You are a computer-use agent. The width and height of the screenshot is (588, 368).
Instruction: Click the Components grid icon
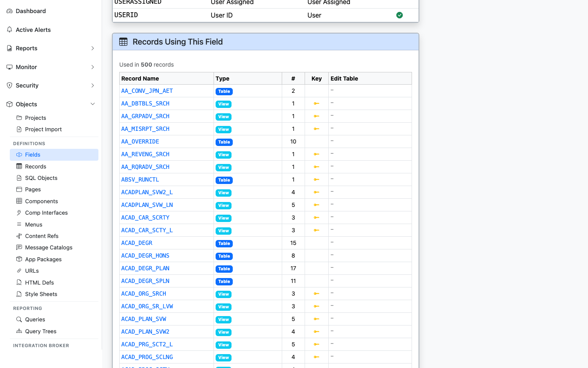pyautogui.click(x=19, y=201)
